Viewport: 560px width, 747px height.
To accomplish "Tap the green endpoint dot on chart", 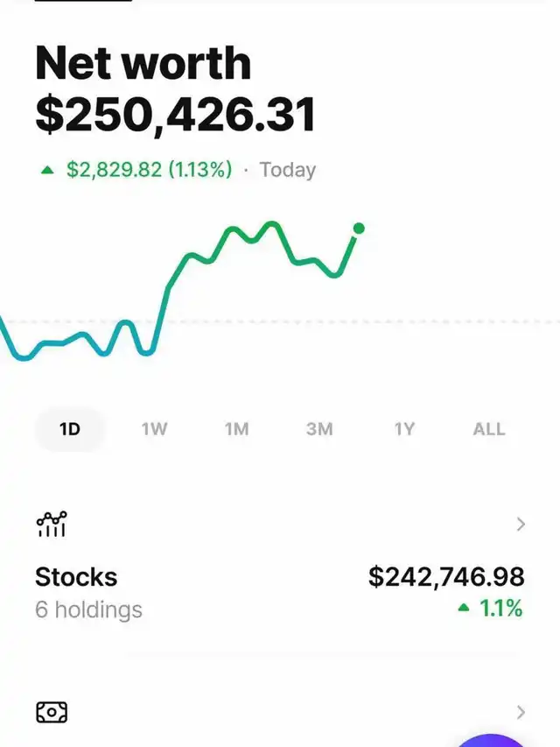I will click(x=358, y=229).
